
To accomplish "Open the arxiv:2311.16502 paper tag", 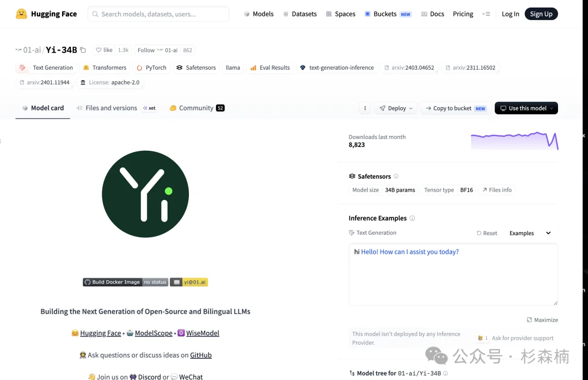I will tap(470, 68).
